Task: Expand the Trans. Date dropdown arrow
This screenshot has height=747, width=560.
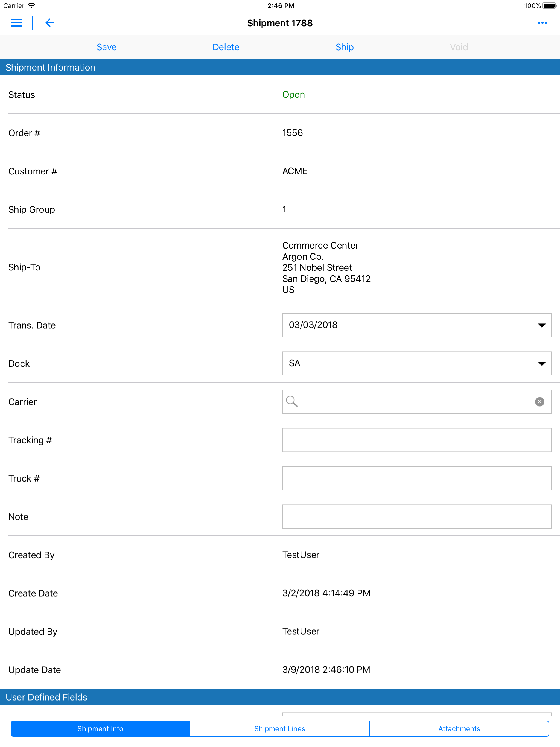Action: (x=541, y=325)
